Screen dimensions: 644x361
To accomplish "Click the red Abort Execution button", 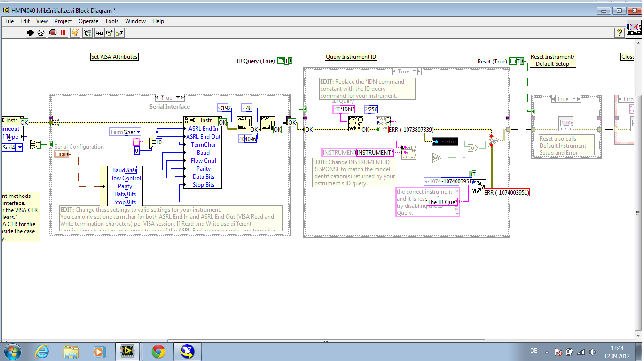I will tap(53, 32).
